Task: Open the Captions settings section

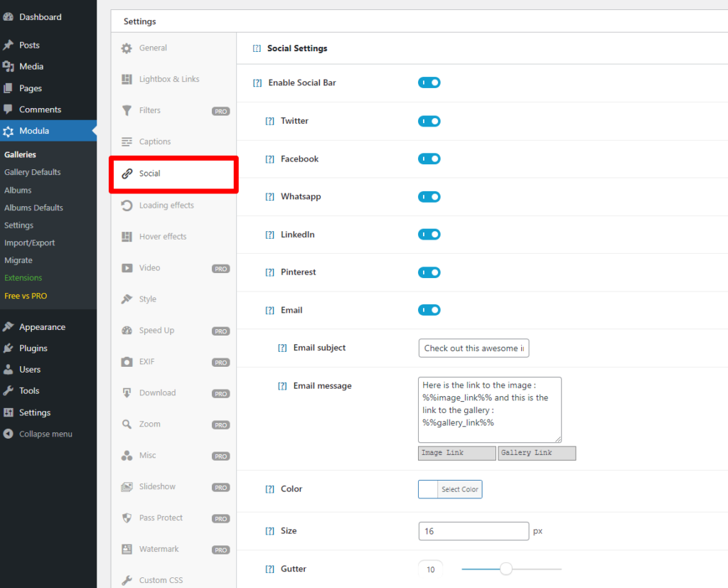Action: (154, 141)
